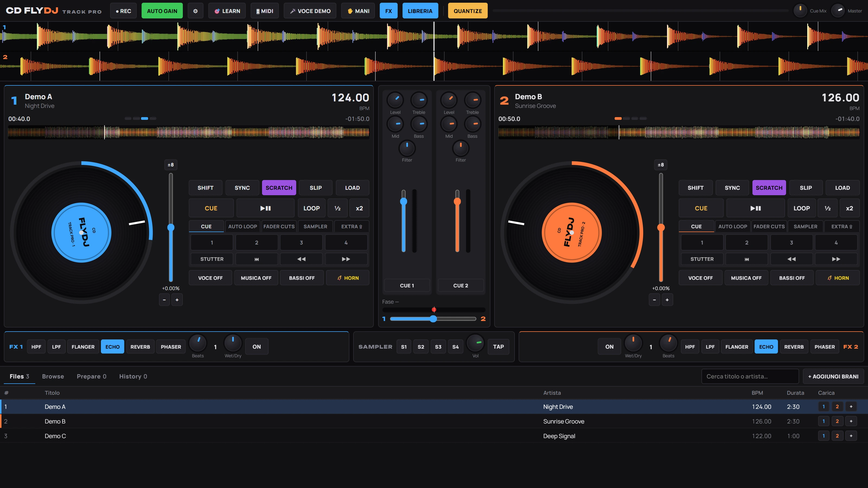Click the crossfader slider

point(433,319)
